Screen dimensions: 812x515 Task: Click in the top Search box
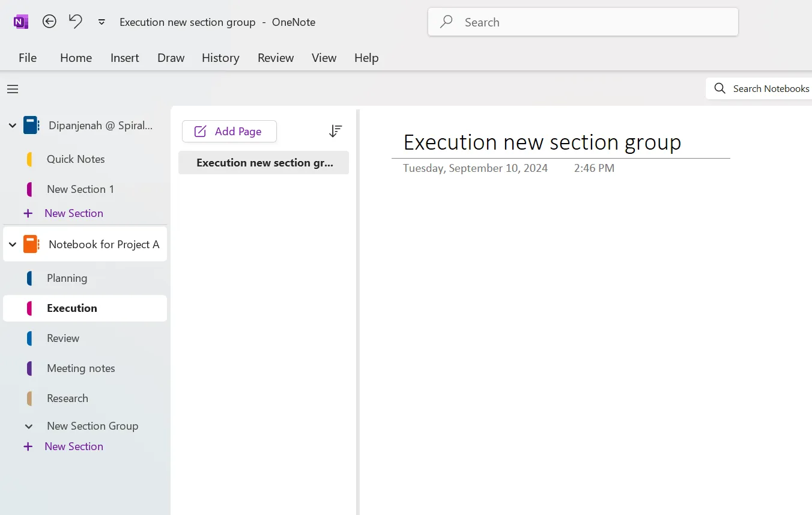tap(583, 22)
